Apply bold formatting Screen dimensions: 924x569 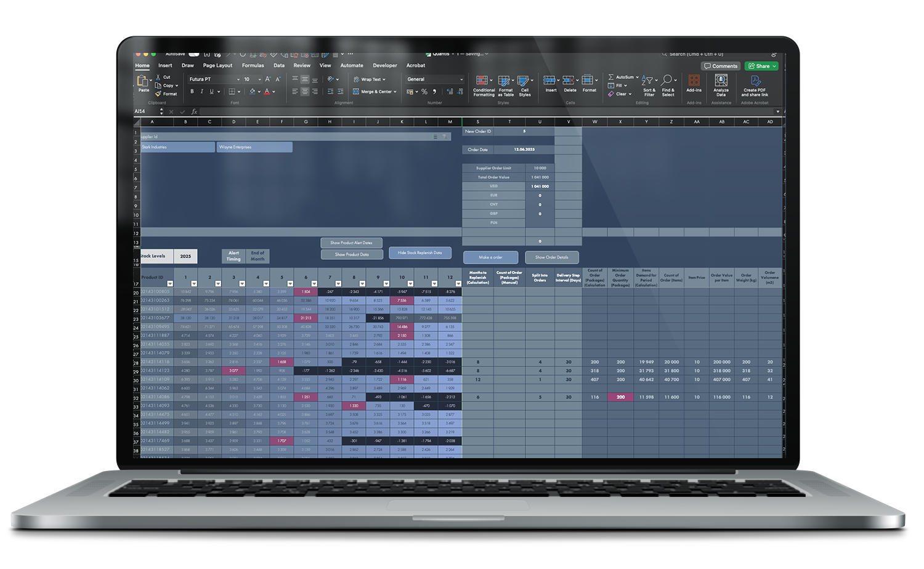pyautogui.click(x=192, y=91)
